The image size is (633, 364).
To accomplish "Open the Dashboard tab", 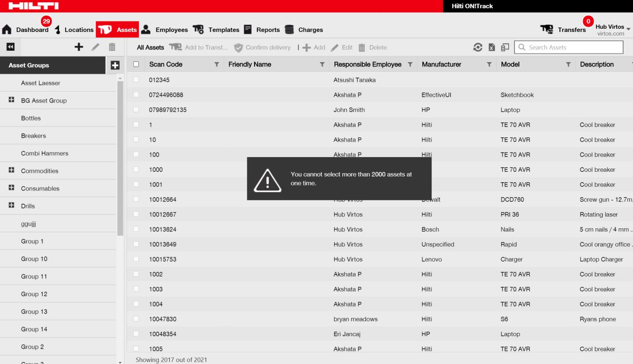I will [x=32, y=30].
